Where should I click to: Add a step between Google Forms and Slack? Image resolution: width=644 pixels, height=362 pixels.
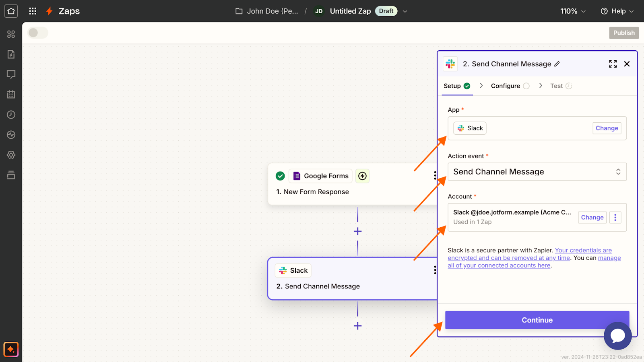357,231
